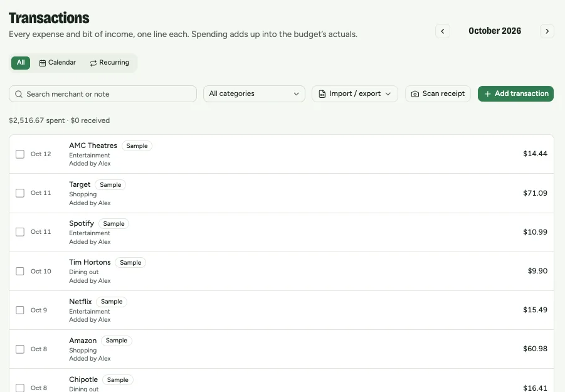Switch to the All tab
Screen dimensions: 565x392
point(21,63)
